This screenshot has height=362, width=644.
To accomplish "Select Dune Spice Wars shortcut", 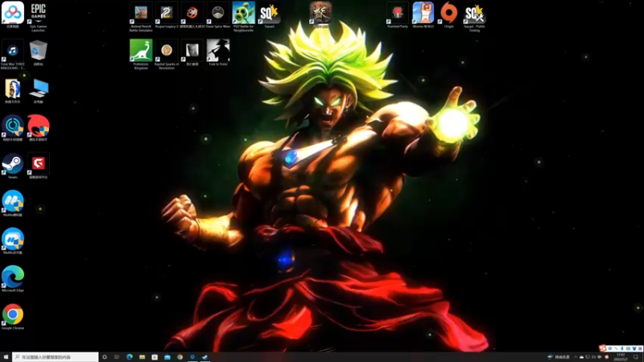I will coord(218,14).
